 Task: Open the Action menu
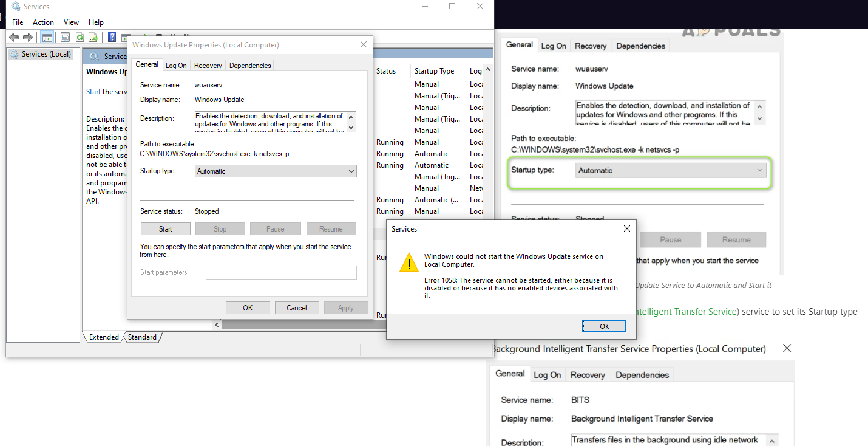coord(43,22)
